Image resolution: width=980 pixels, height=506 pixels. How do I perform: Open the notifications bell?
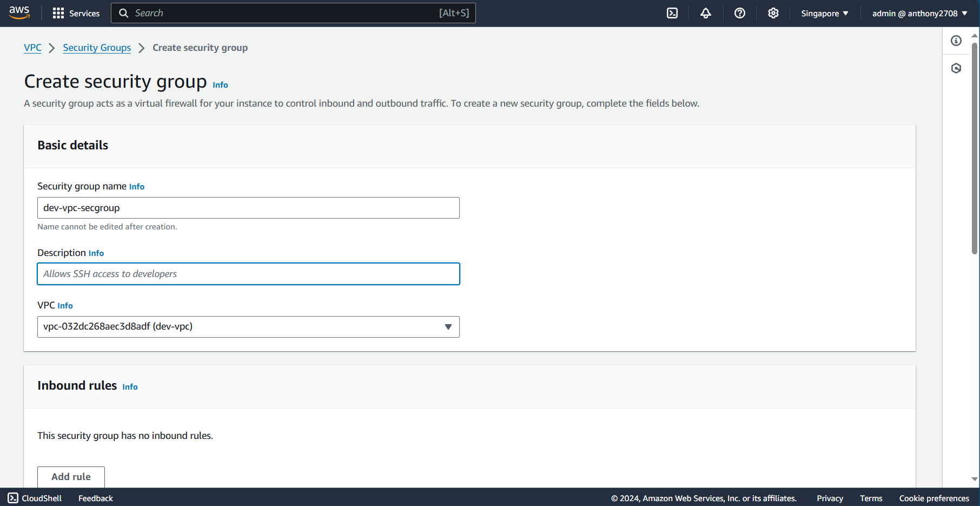(706, 14)
